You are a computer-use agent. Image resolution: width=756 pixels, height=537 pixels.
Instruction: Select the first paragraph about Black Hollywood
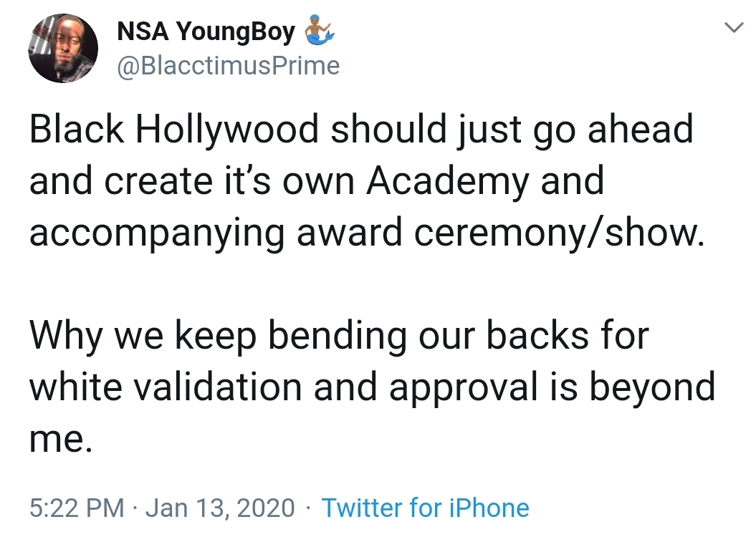[x=366, y=180]
